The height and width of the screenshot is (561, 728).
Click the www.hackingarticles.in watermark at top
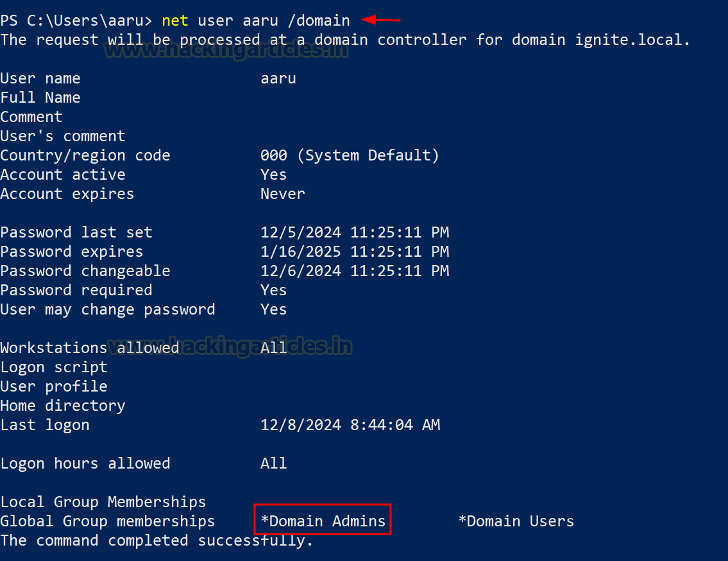coord(226,49)
